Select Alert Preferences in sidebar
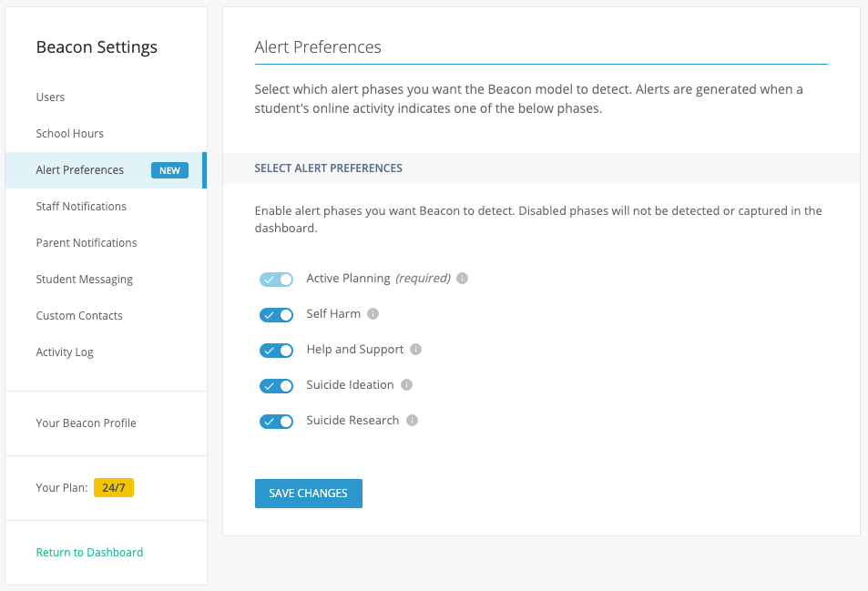This screenshot has height=591, width=868. click(x=106, y=170)
